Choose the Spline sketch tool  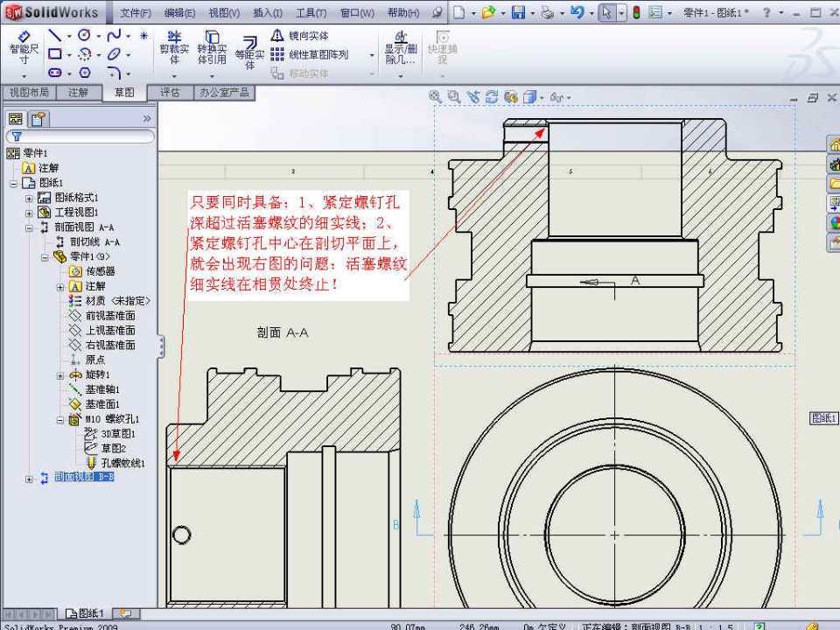[x=114, y=36]
